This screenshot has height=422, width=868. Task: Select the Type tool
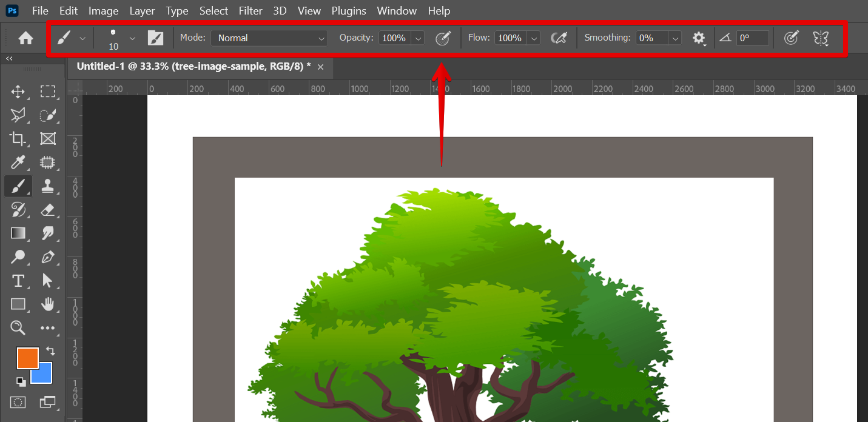coord(18,281)
